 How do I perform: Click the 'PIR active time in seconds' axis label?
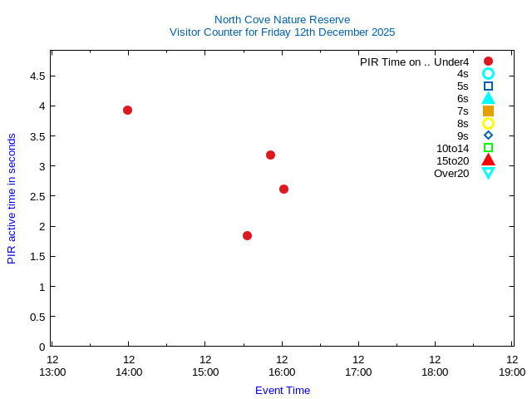click(x=12, y=198)
